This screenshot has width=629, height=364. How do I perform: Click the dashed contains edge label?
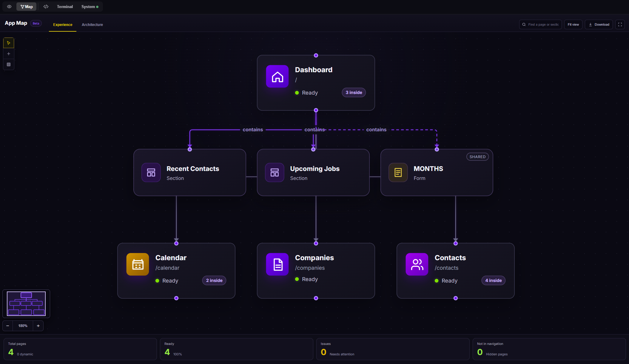376,130
